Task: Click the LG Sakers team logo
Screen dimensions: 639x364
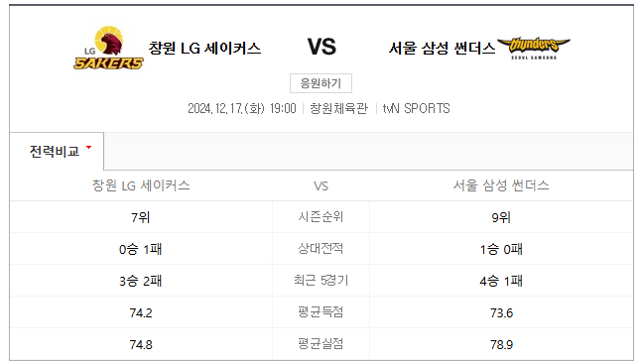Action: click(108, 48)
